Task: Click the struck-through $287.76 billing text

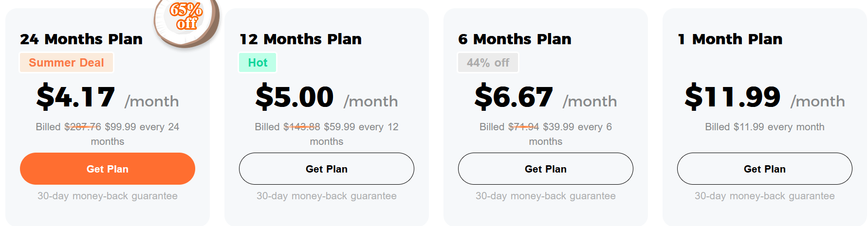Action: coord(83,127)
